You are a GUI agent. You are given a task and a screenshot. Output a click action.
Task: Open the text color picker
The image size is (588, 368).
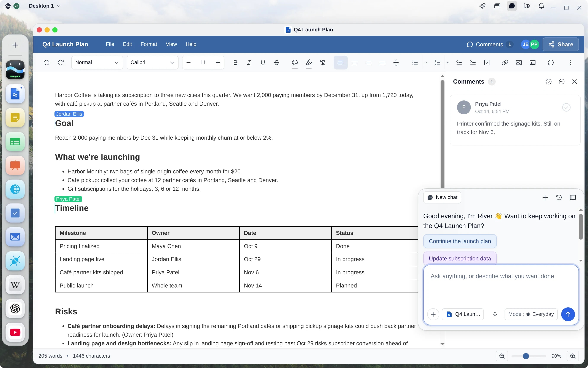pyautogui.click(x=295, y=63)
